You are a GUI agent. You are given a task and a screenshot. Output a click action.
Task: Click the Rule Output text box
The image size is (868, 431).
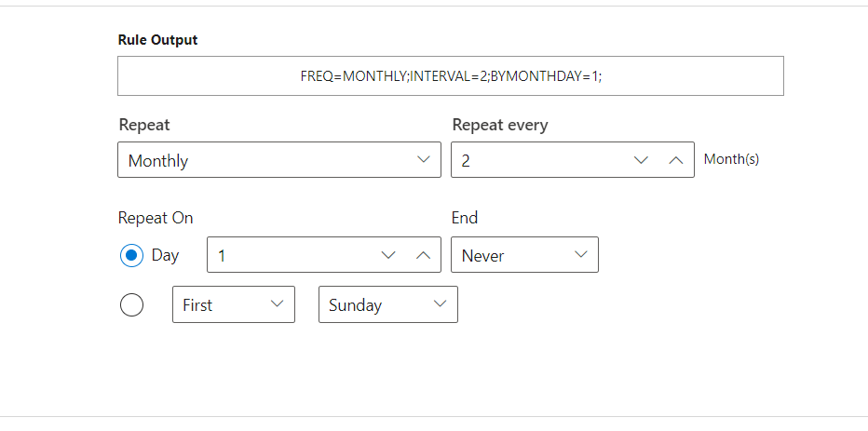450,76
